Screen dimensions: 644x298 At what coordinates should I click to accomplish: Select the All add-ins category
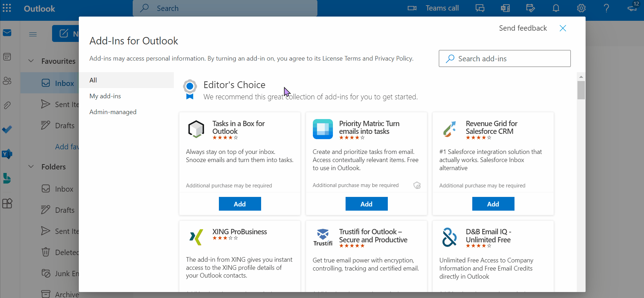126,80
